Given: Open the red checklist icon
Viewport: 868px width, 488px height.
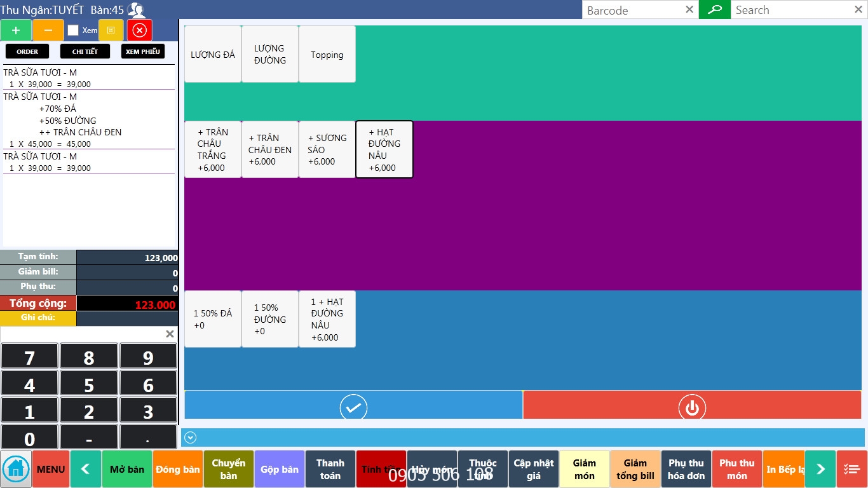Looking at the screenshot, I should click(x=852, y=469).
